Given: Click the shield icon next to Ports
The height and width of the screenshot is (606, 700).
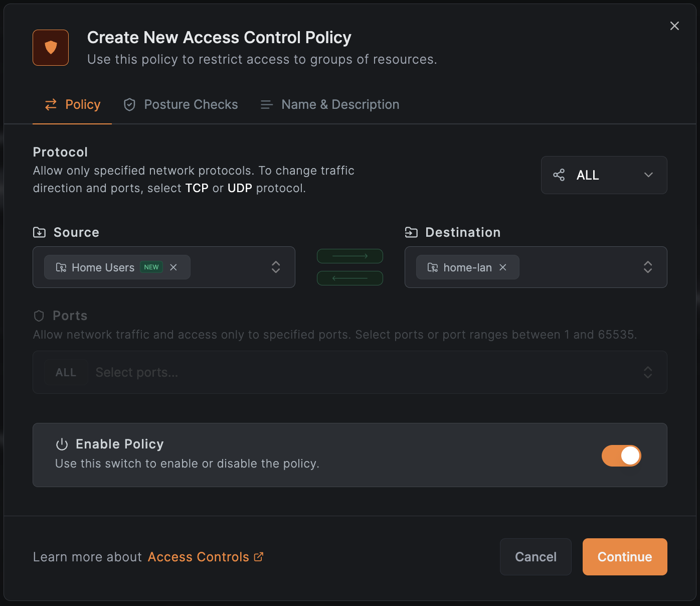Looking at the screenshot, I should (39, 316).
